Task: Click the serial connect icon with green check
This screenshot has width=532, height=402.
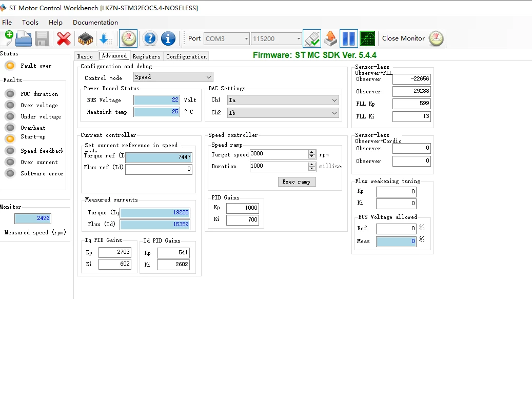Action: tap(312, 38)
